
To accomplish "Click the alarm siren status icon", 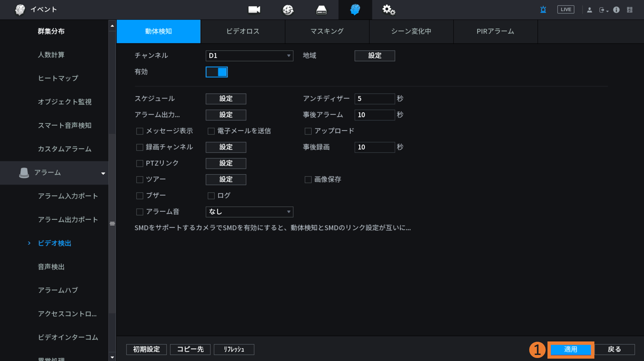I will [543, 10].
